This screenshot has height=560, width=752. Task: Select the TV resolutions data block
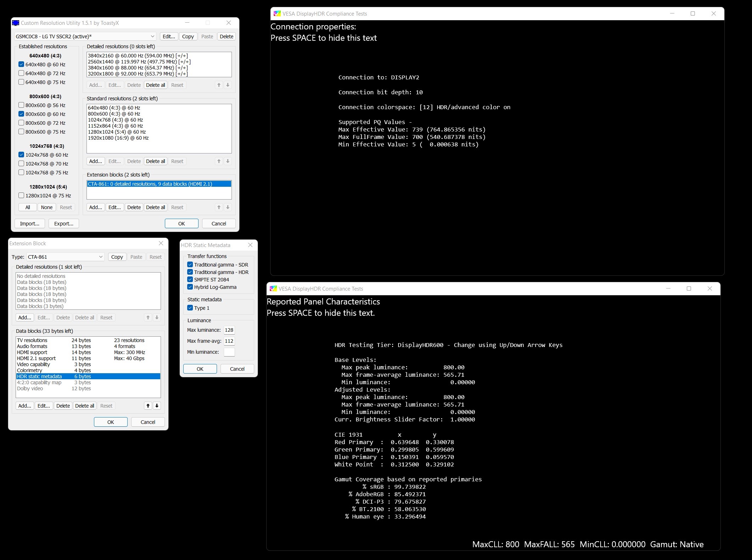[88, 340]
